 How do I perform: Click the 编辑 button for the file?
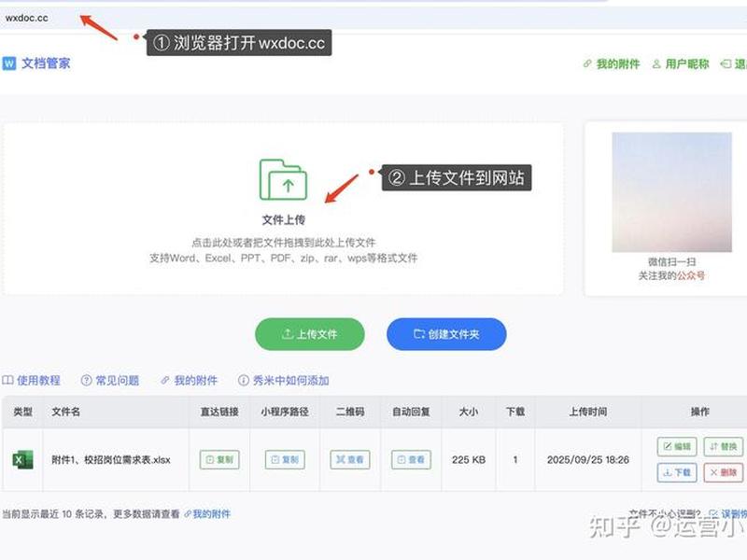point(677,446)
